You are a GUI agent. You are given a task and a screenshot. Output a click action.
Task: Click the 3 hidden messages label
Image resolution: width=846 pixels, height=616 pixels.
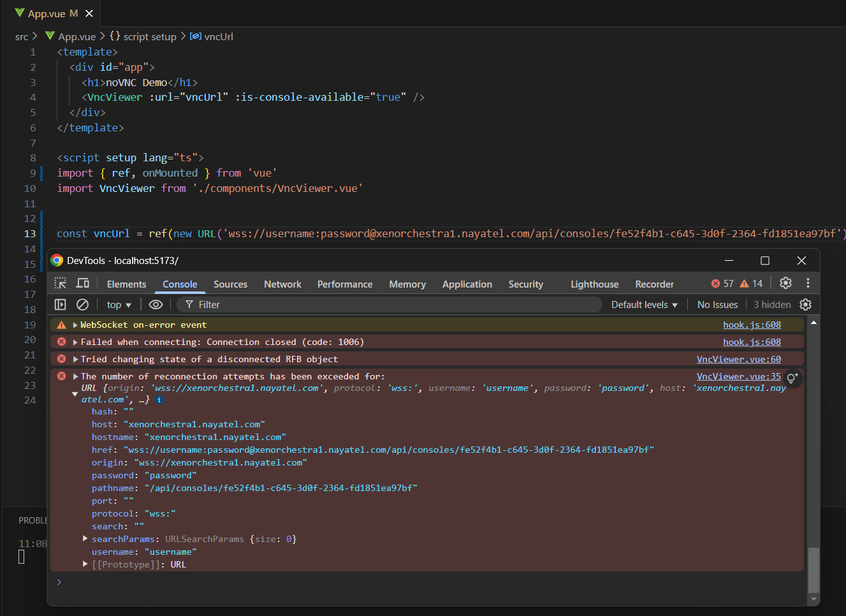(772, 305)
